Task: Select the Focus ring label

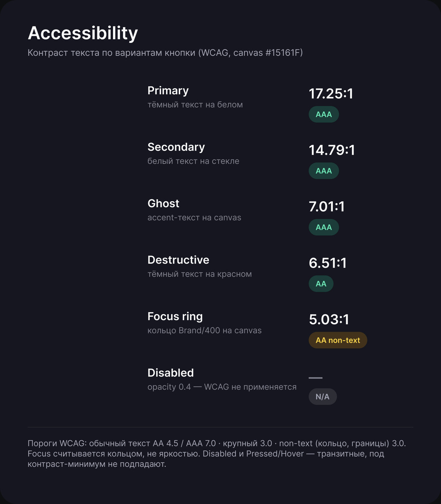Action: [175, 317]
